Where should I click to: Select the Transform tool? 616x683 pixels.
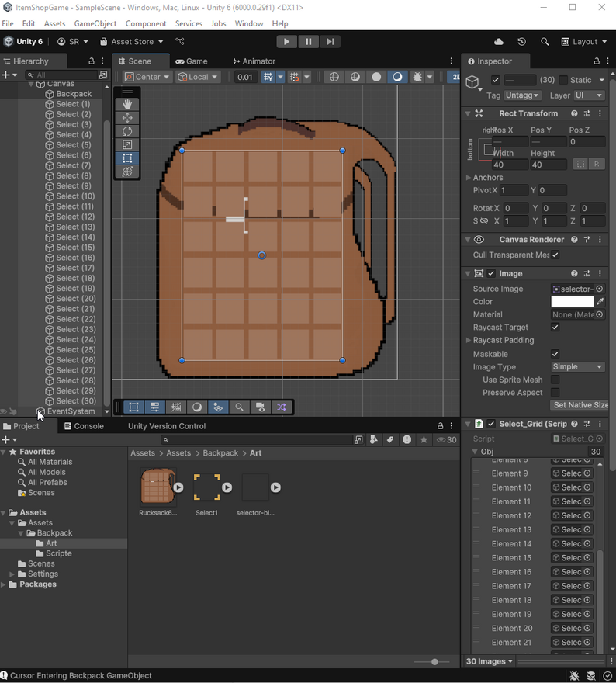tap(127, 172)
